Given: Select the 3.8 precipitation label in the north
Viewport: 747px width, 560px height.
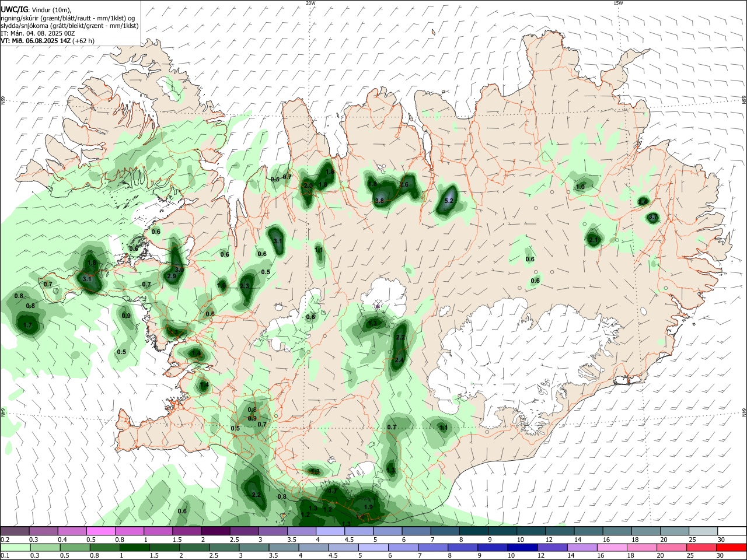Looking at the screenshot, I should [x=379, y=201].
